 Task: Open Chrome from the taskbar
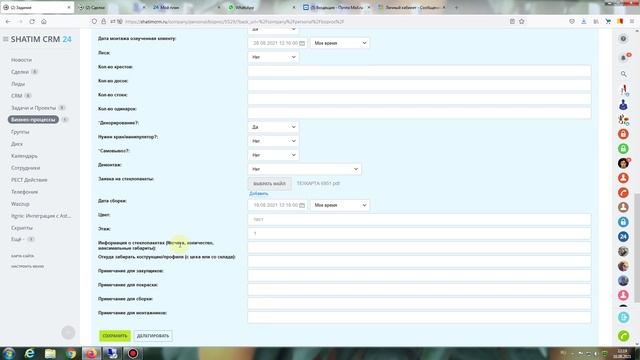tap(71, 353)
